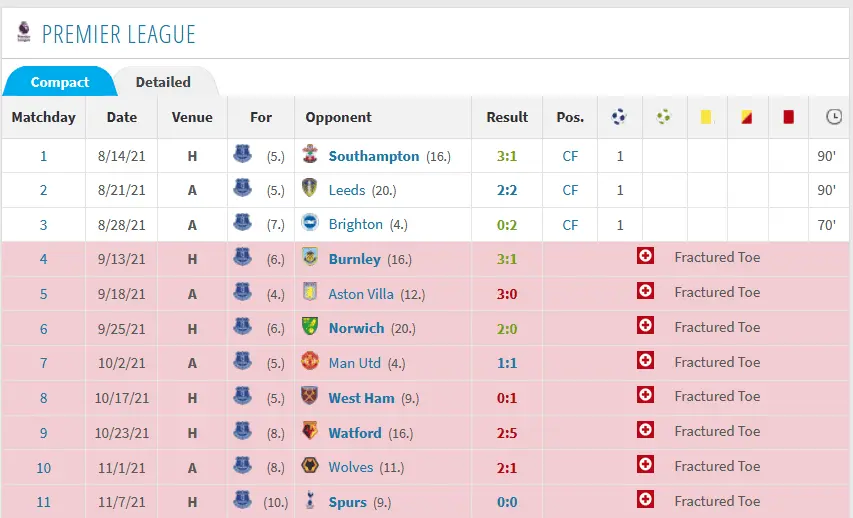Screen dimensions: 853x518
Task: Click the injury red cross icon for Burnley match
Action: tap(646, 257)
